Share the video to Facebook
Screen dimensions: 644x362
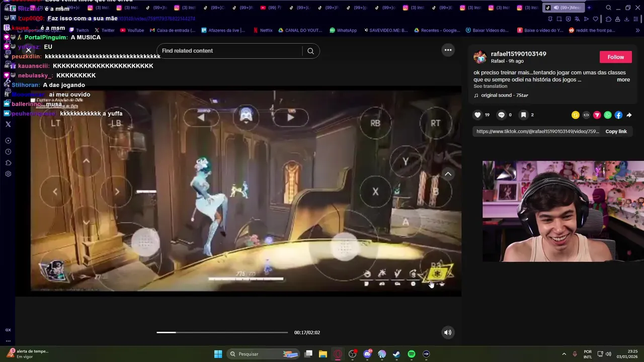tap(618, 115)
